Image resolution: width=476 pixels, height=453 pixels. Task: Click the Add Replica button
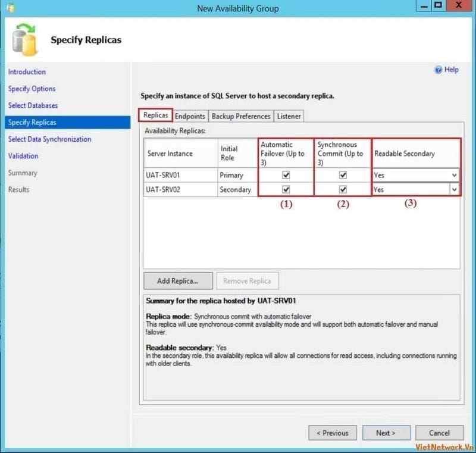(177, 281)
